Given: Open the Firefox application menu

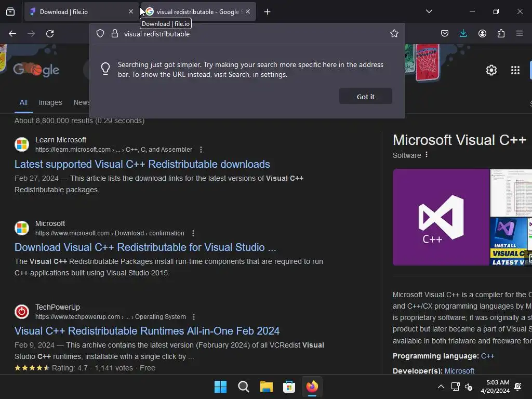Looking at the screenshot, I should 520,33.
